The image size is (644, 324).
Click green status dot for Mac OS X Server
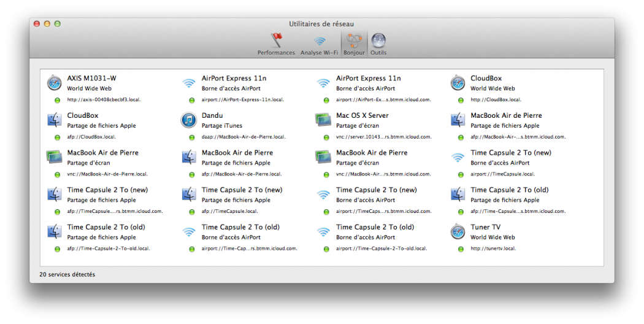pyautogui.click(x=326, y=137)
